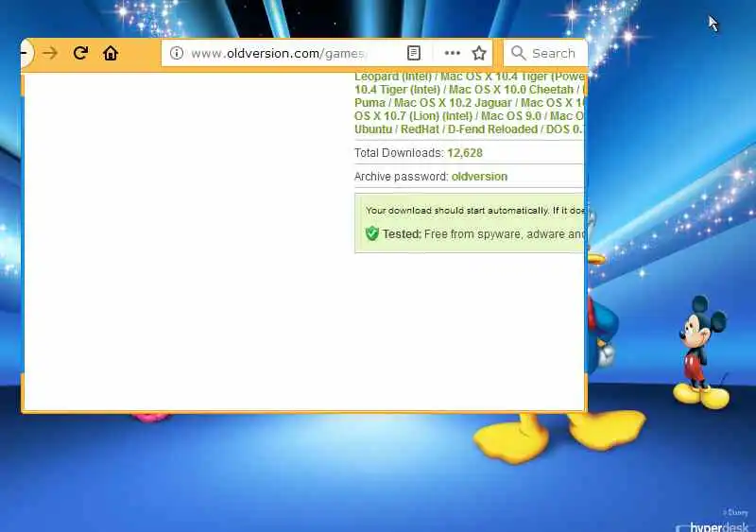
Task: Click into the Search box
Action: (x=545, y=53)
